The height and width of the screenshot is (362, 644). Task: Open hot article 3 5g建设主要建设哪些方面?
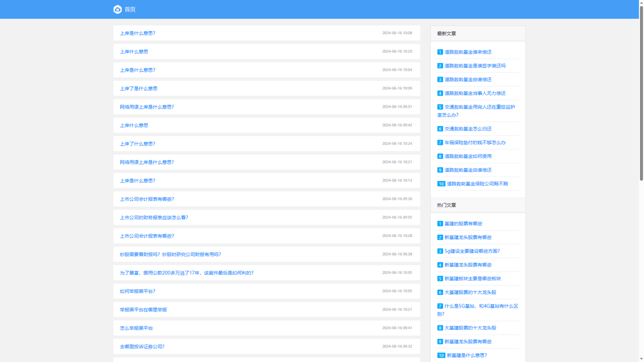click(472, 251)
